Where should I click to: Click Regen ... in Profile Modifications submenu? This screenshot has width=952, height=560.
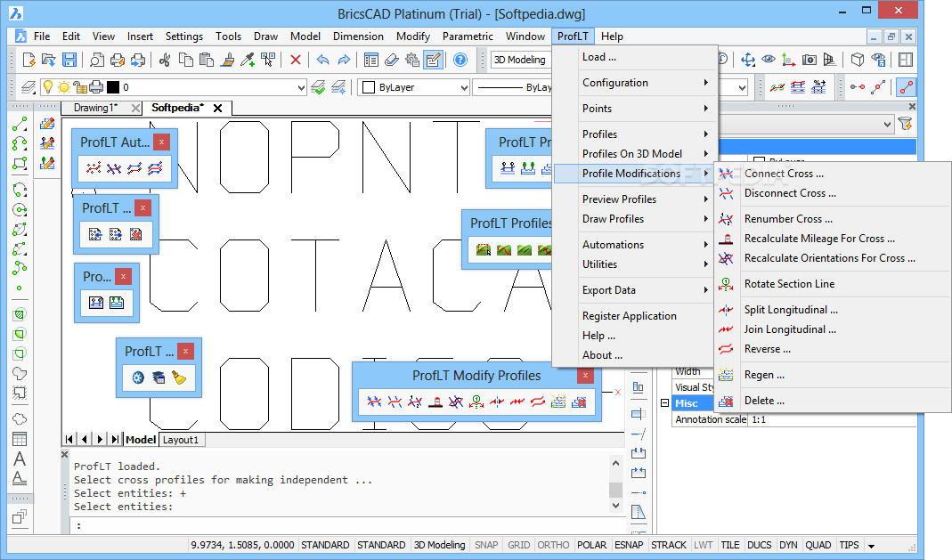[x=764, y=375]
